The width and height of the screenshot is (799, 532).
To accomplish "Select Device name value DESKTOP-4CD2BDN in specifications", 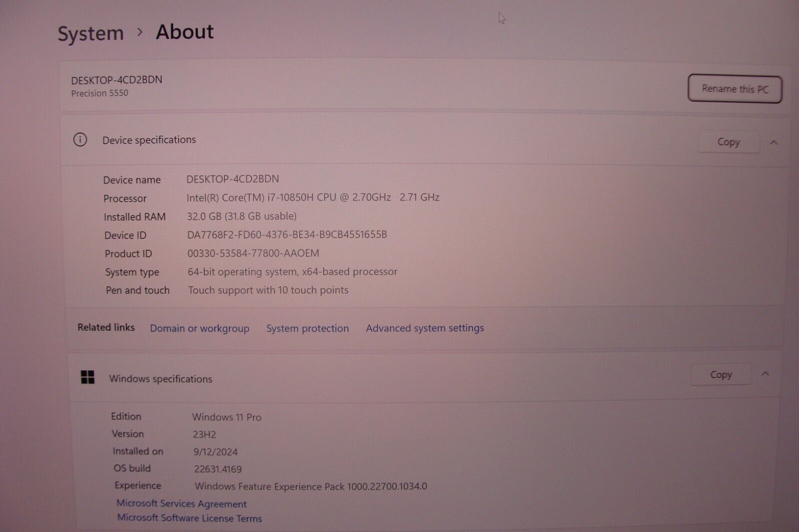I will (233, 179).
